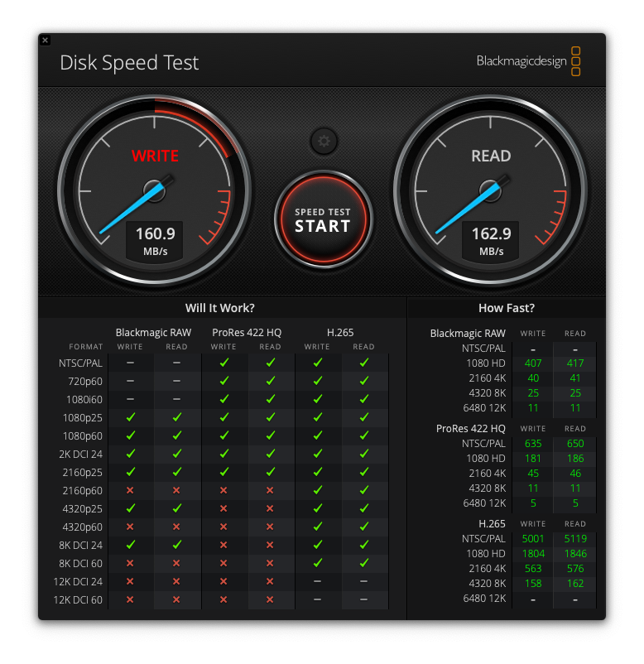This screenshot has height=664, width=644.
Task: Click the Blackmagic RAW column header in Will It Work
Action: point(153,333)
